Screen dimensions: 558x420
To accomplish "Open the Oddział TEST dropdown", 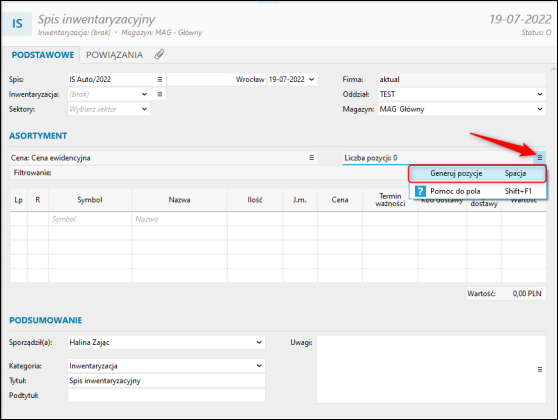I will click(539, 94).
